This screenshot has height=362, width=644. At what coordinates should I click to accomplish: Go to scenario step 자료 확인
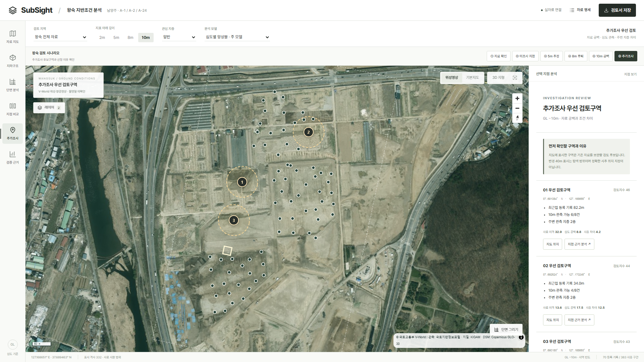coord(498,56)
